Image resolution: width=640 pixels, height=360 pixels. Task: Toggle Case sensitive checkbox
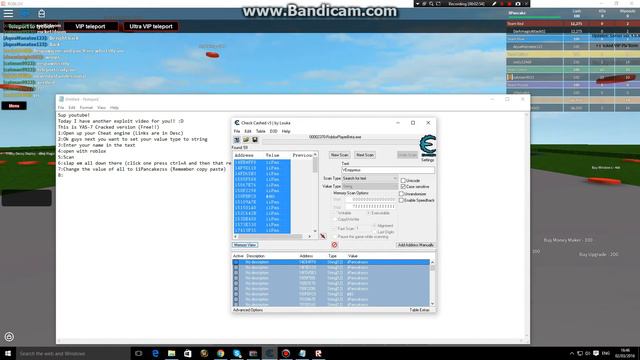403,187
